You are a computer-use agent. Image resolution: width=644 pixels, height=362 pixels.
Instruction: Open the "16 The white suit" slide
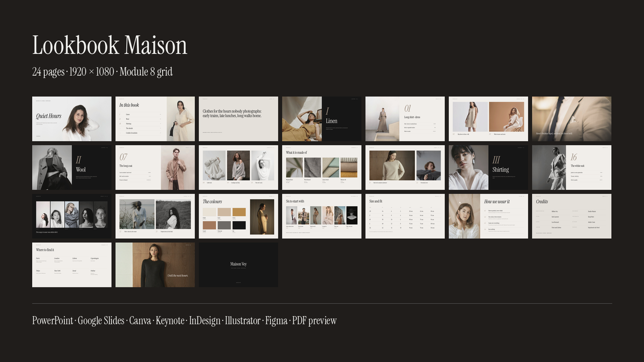pos(572,167)
